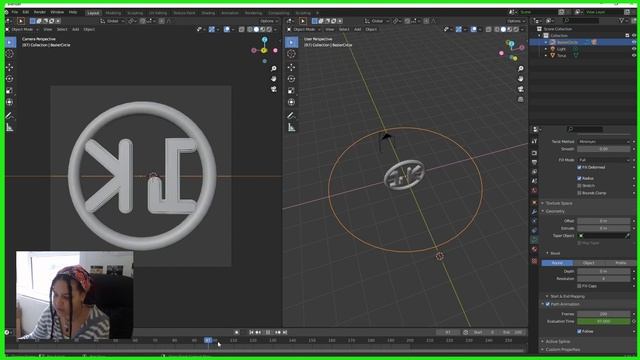Click the Smooth value field
640x360 pixels.
(604, 149)
